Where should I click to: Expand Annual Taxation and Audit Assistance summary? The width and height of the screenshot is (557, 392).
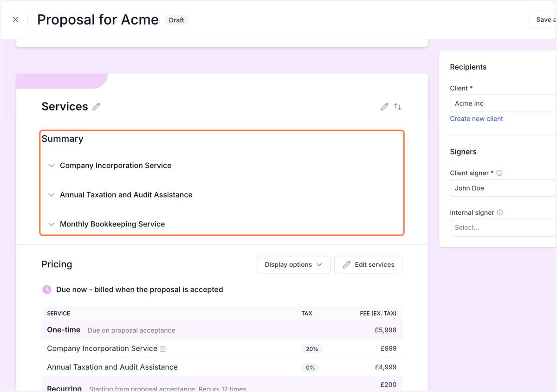(52, 195)
